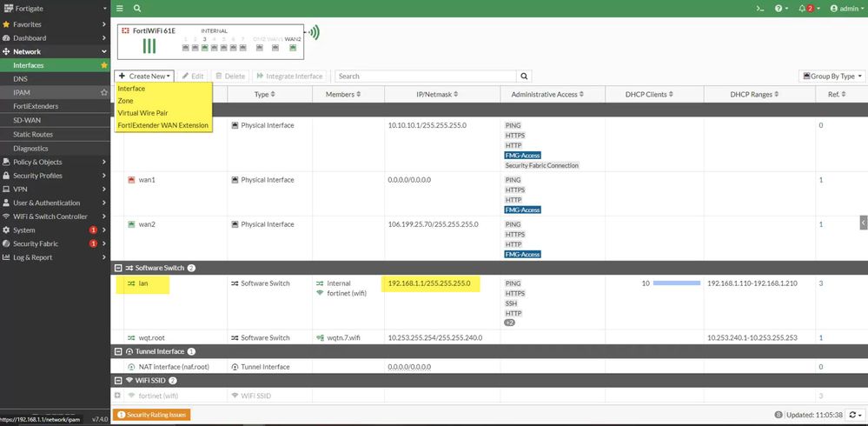
Task: Open the Group By Type dropdown
Action: tap(832, 77)
